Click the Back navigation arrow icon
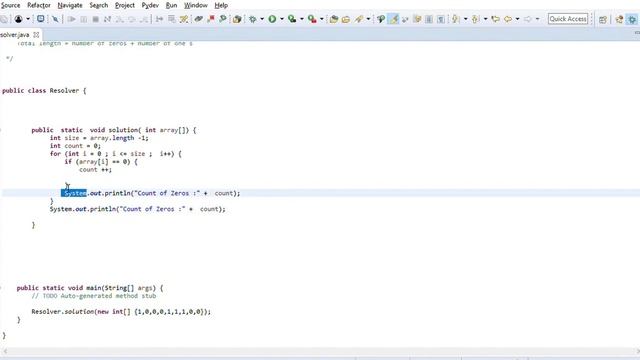The height and width of the screenshot is (360, 640). [x=508, y=19]
